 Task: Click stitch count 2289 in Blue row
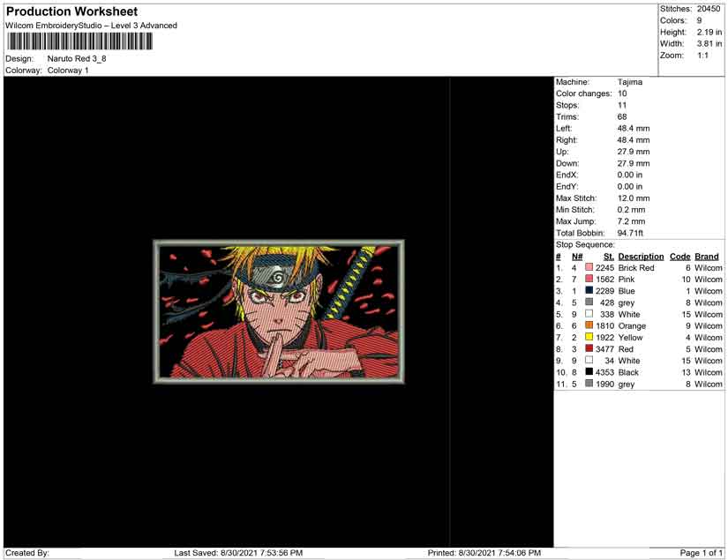[605, 291]
